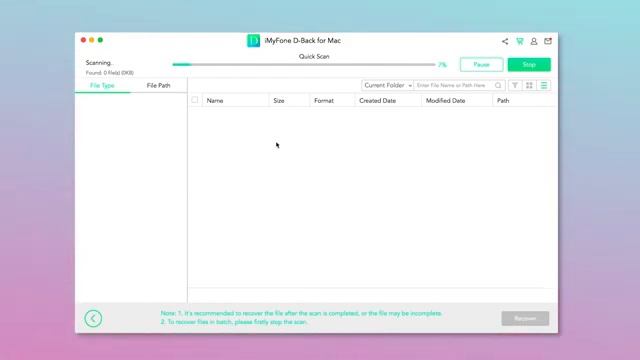Switch to grid thumbnail view

coord(529,85)
